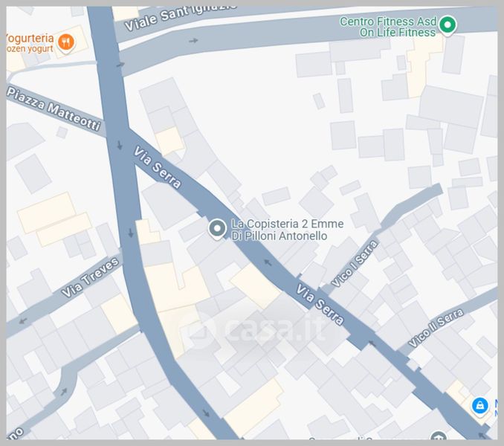The width and height of the screenshot is (504, 446).
Task: Click the Via Treves street name
Action: [x=91, y=277]
